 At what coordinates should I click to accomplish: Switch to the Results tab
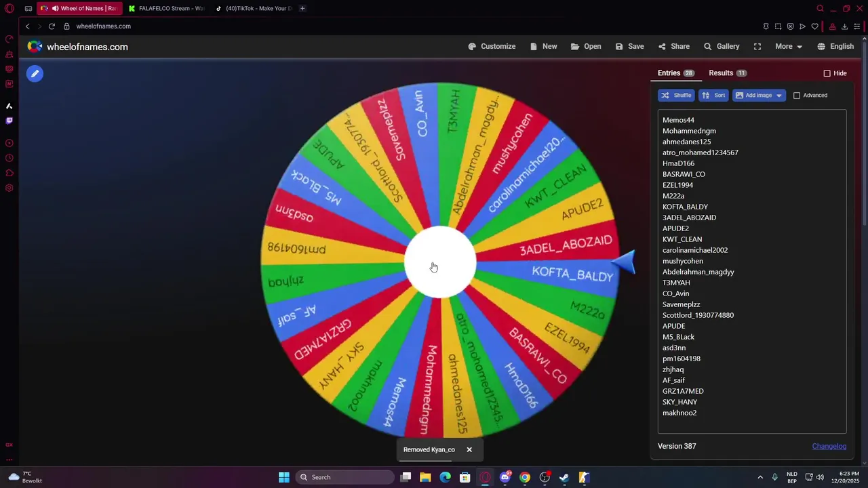click(x=727, y=73)
